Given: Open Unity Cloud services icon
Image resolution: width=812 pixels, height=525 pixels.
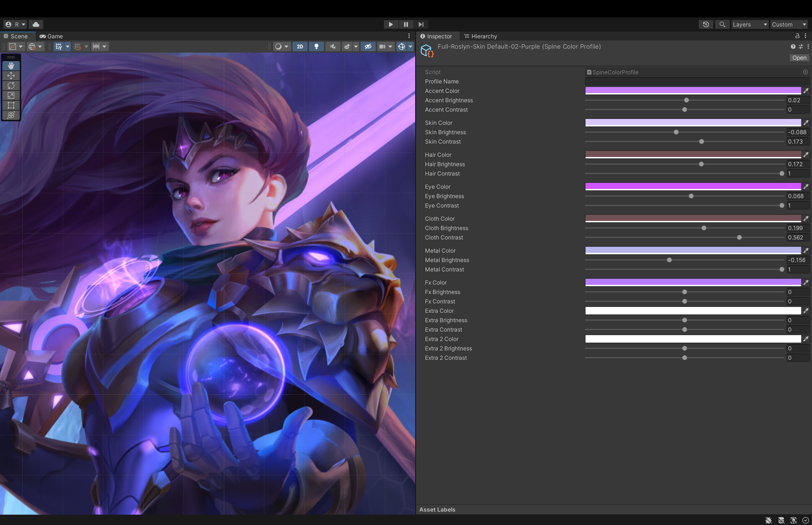Looking at the screenshot, I should [x=36, y=24].
